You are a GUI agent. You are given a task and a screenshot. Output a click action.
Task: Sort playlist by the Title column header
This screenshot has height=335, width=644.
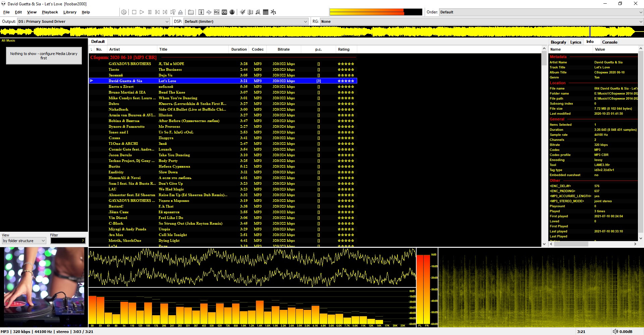point(193,49)
